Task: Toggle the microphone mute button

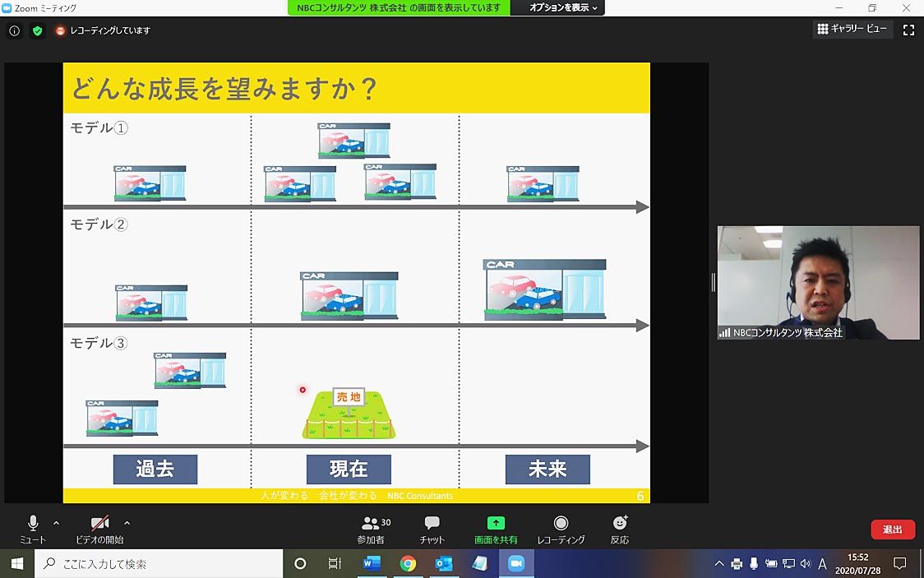Action: pos(33,524)
